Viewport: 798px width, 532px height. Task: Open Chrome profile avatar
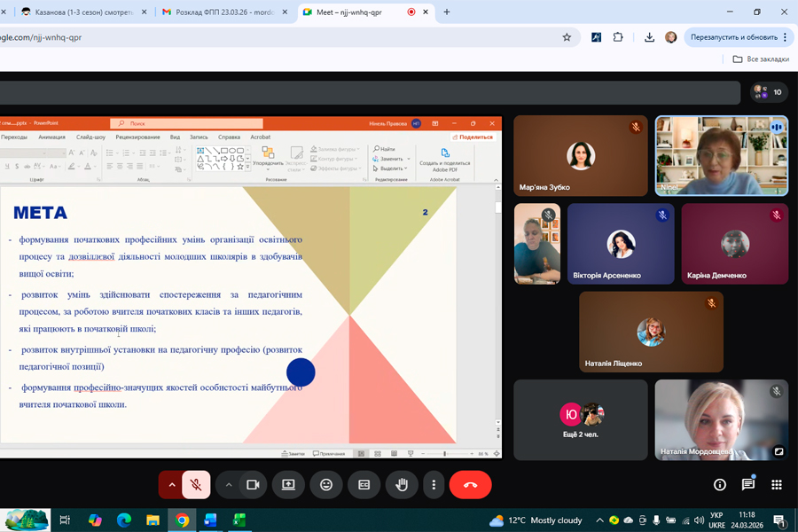671,37
